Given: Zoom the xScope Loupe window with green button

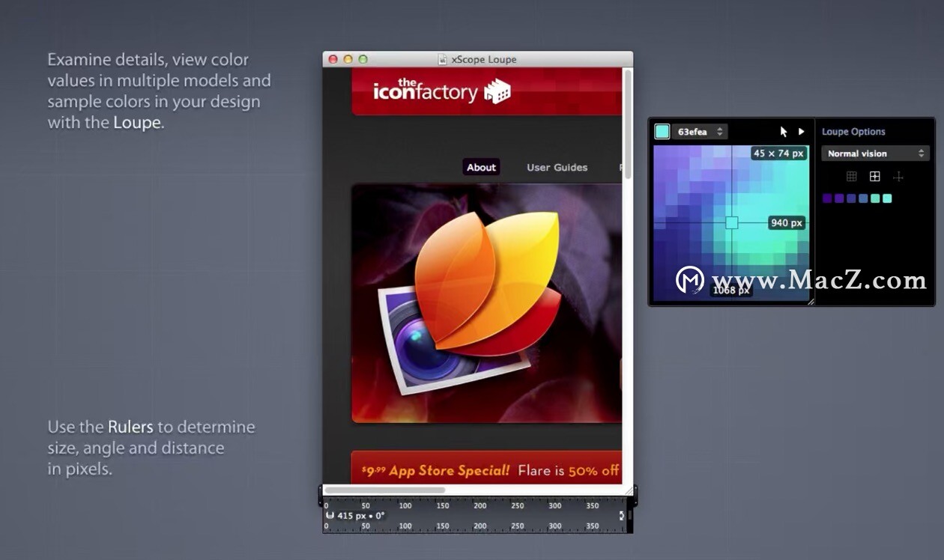Looking at the screenshot, I should 363,59.
